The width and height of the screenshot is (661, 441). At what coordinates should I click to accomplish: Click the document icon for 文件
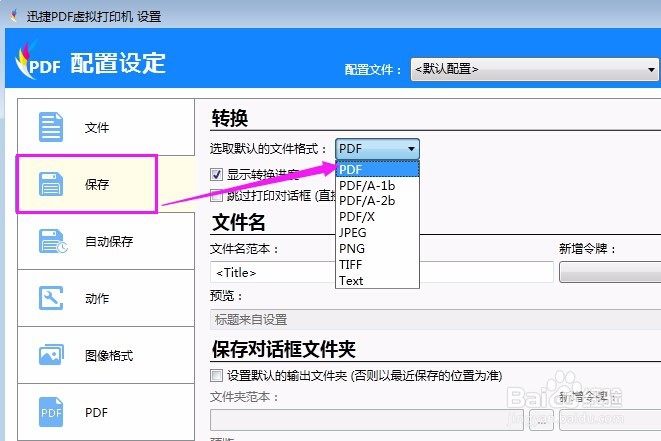click(x=51, y=127)
